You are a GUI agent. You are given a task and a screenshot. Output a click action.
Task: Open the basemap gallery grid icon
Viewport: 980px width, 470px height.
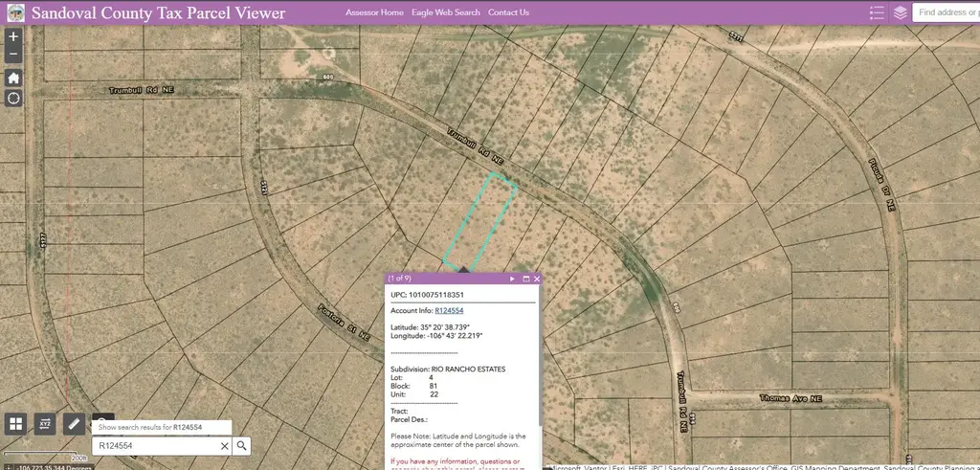coord(16,424)
